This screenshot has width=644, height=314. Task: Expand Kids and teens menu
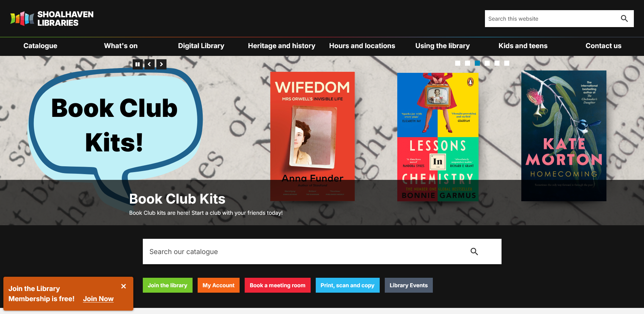[x=523, y=46]
